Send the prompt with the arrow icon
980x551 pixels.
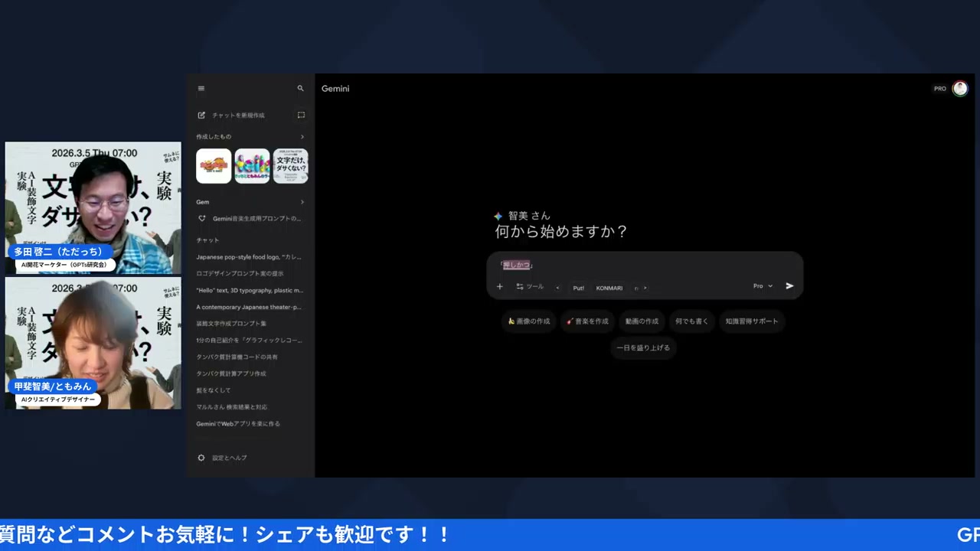click(789, 285)
